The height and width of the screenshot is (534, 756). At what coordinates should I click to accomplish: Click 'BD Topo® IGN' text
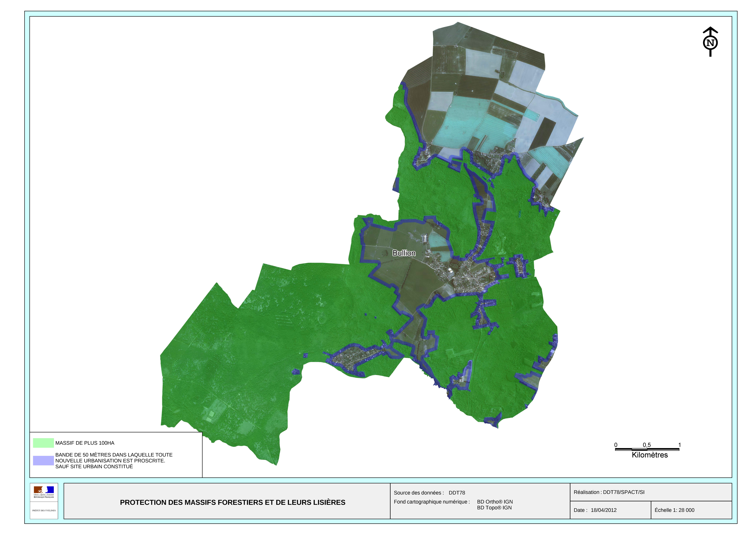click(494, 508)
